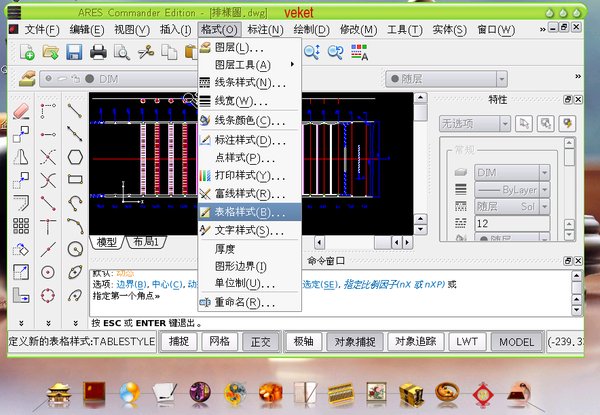Open Print Preview magnifier icon
The width and height of the screenshot is (600, 415).
coord(122,52)
